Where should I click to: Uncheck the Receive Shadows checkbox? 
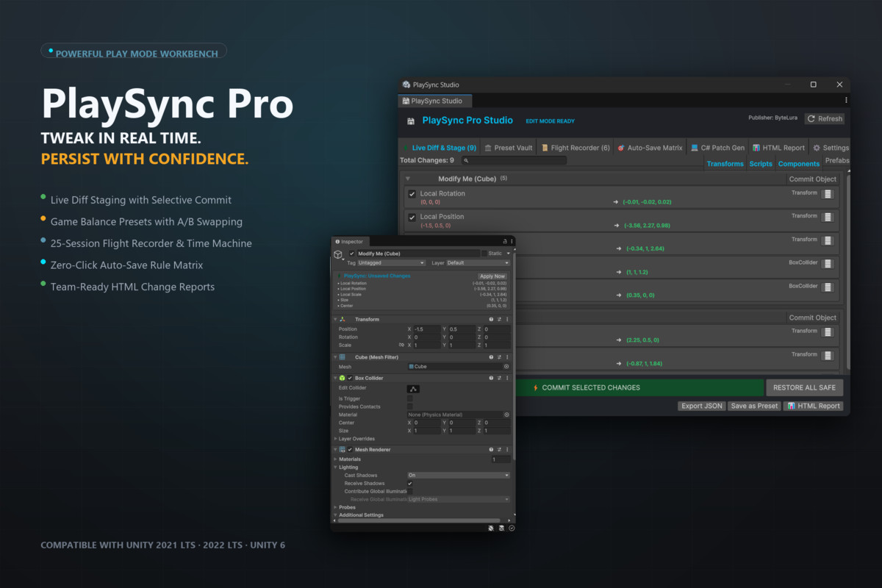click(410, 484)
